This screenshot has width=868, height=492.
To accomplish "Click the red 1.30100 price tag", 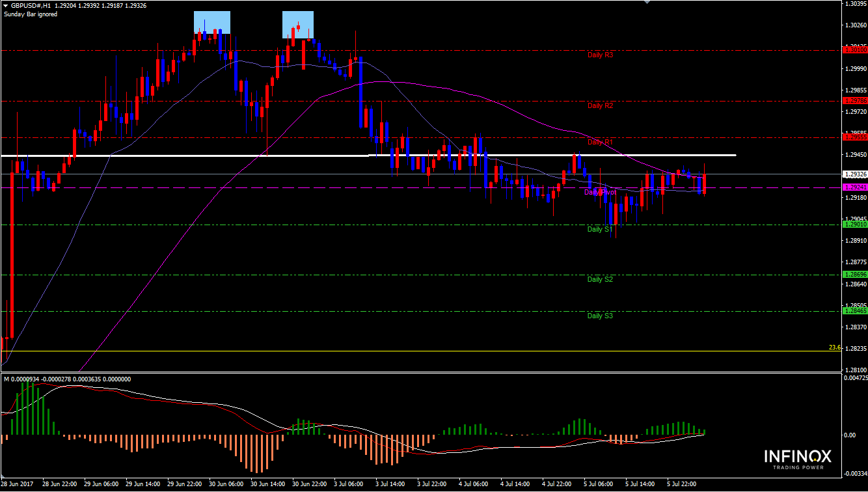I will [x=854, y=49].
